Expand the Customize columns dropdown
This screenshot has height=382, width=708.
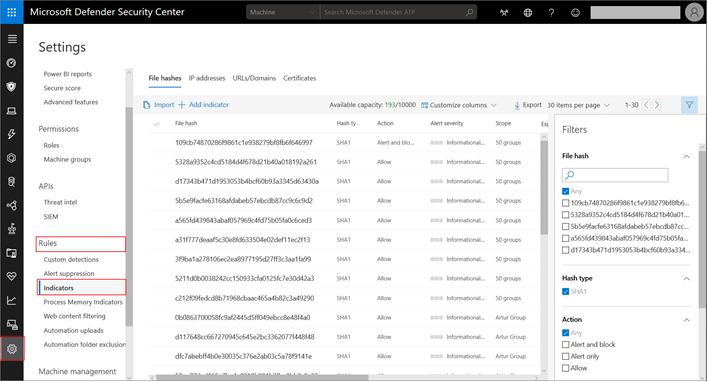(x=459, y=105)
